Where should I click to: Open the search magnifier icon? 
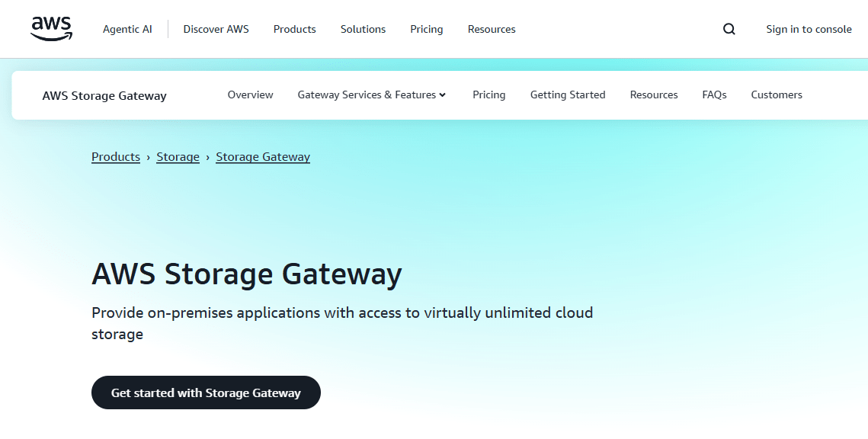729,29
